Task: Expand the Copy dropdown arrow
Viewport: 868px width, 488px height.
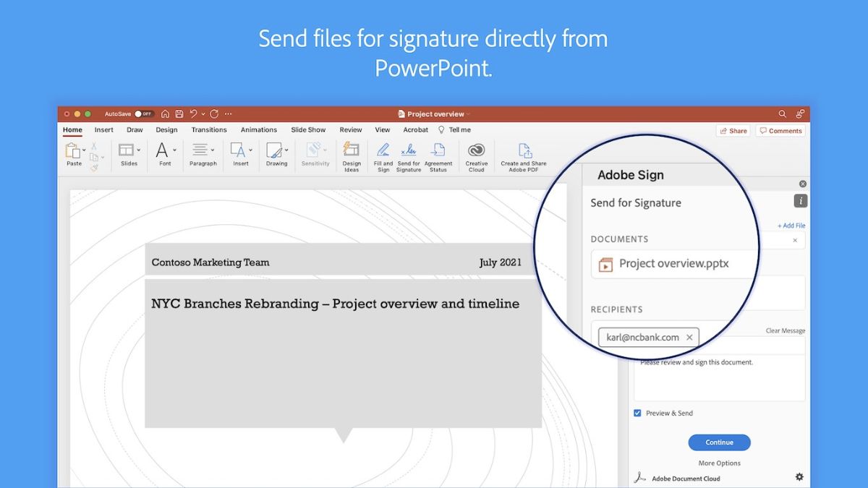Action: (102, 157)
